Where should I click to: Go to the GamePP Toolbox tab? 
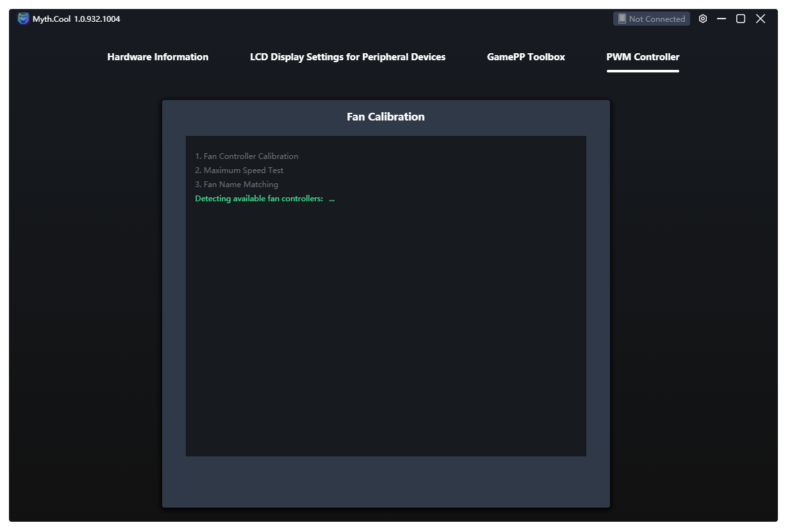525,57
